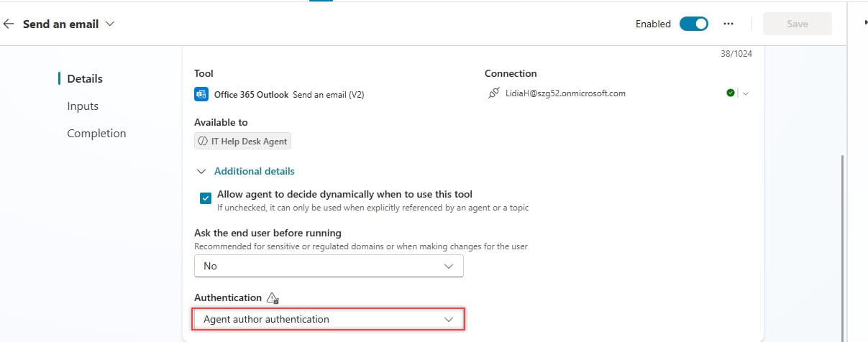Viewport: 868px width, 342px height.
Task: Expand the connection chevron dropdown
Action: (746, 93)
